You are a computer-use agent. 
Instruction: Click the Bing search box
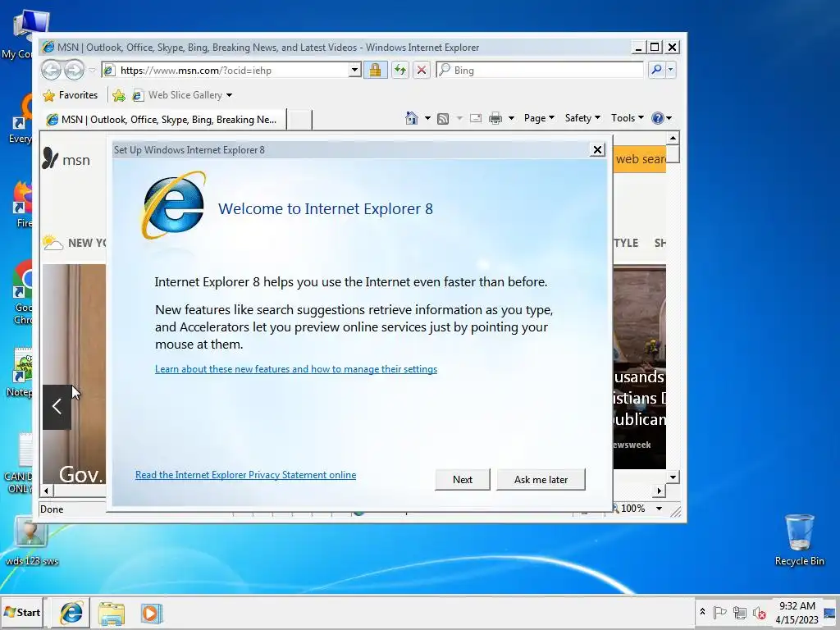point(540,71)
